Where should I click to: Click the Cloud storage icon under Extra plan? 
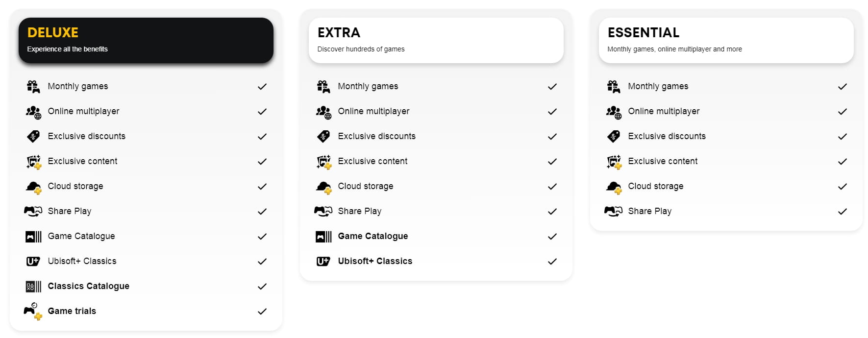point(323,186)
